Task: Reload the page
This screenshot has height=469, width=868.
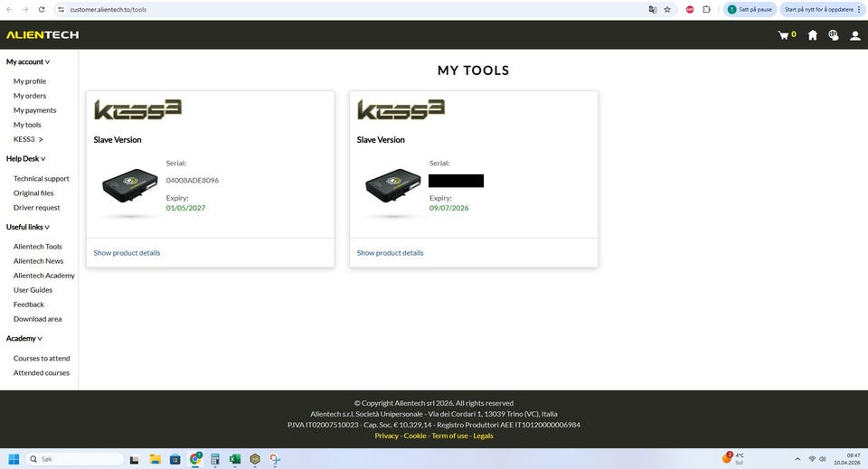Action: coord(42,9)
